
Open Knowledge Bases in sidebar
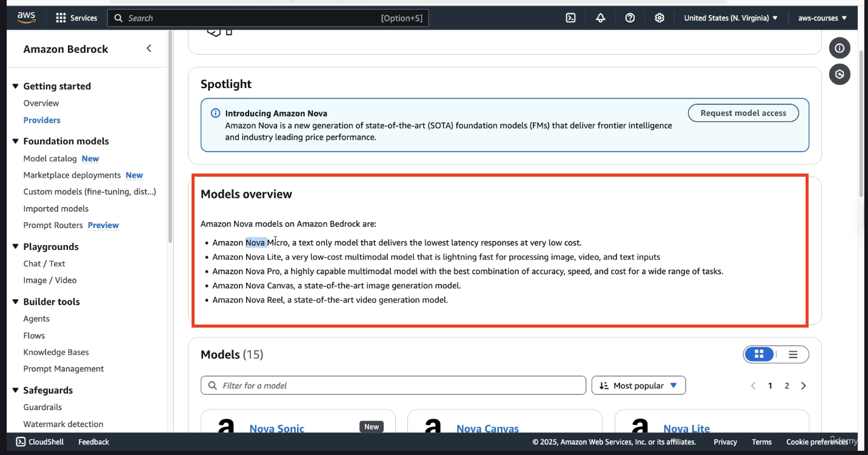click(56, 352)
